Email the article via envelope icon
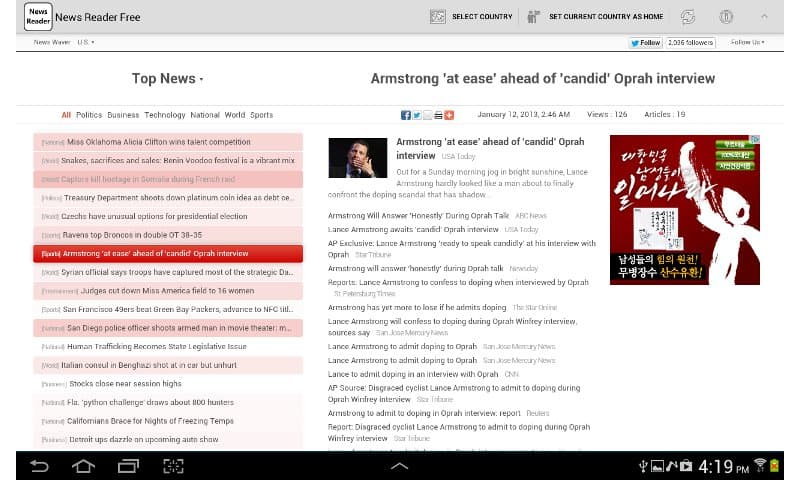 [x=428, y=115]
